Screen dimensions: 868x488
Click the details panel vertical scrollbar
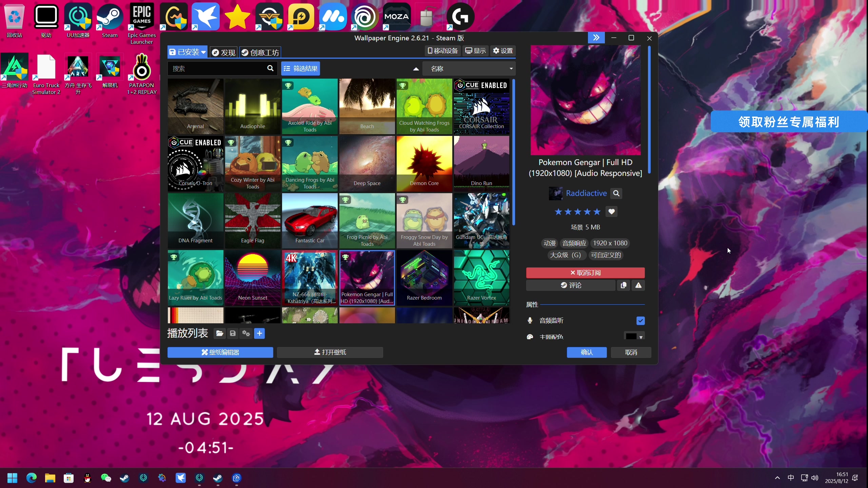649,109
